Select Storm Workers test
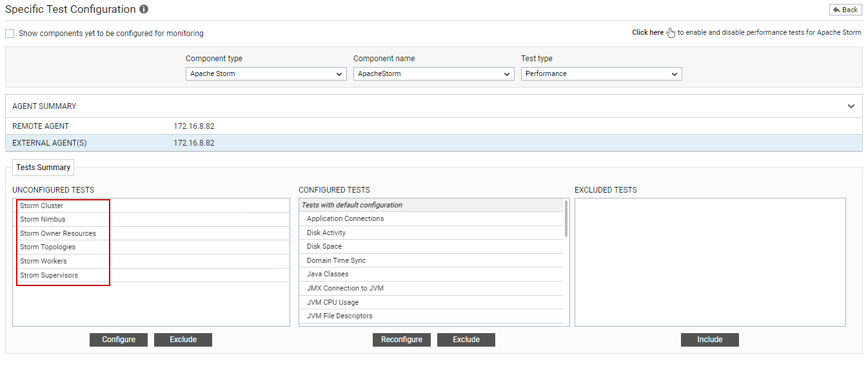Viewport: 868px width, 375px height. (x=152, y=261)
